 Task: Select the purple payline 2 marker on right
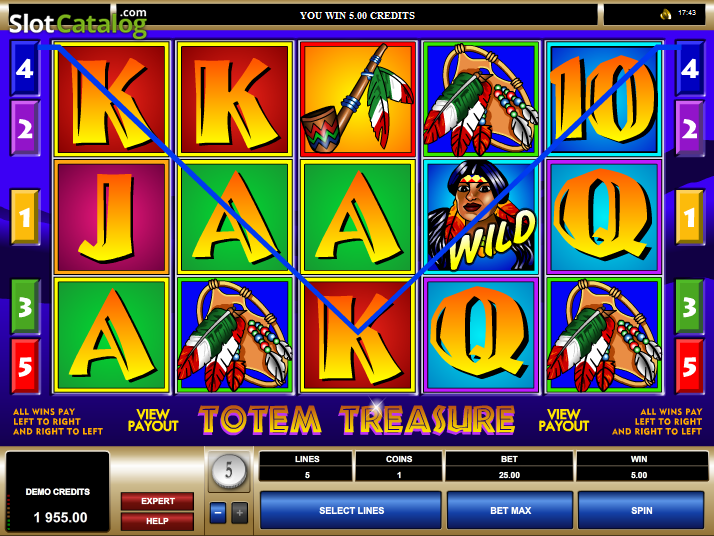point(689,128)
